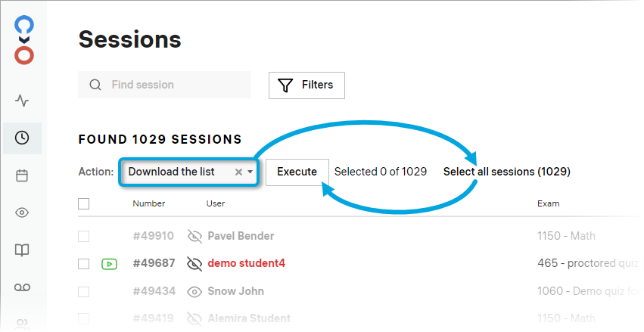Check the box for session #49687
The image size is (644, 332).
pos(84,264)
